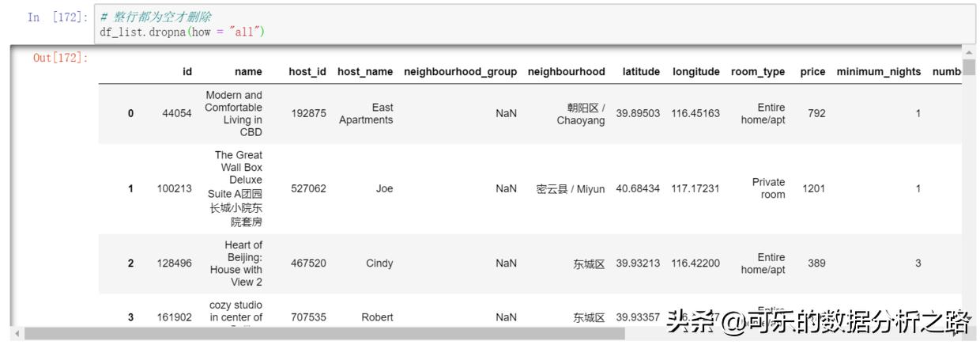Screen dimensions: 980x345
Task: Click the horizontal scrollbar thumb under the table
Action: (x=326, y=334)
